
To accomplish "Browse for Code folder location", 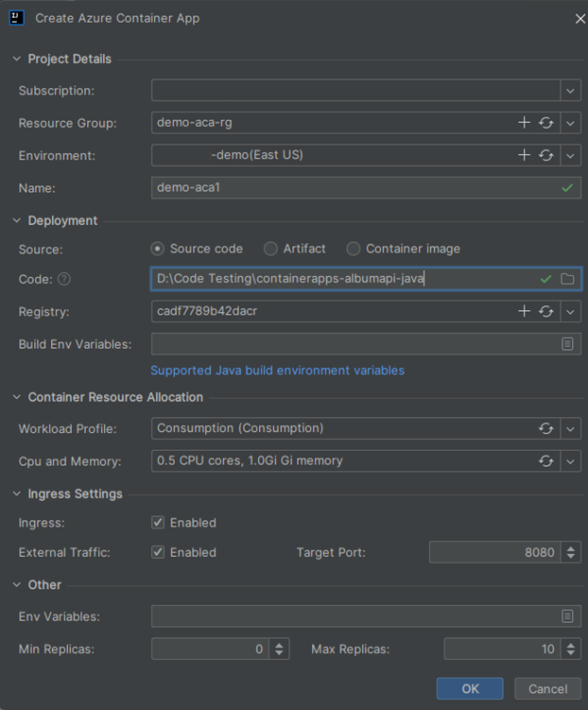I will (567, 279).
